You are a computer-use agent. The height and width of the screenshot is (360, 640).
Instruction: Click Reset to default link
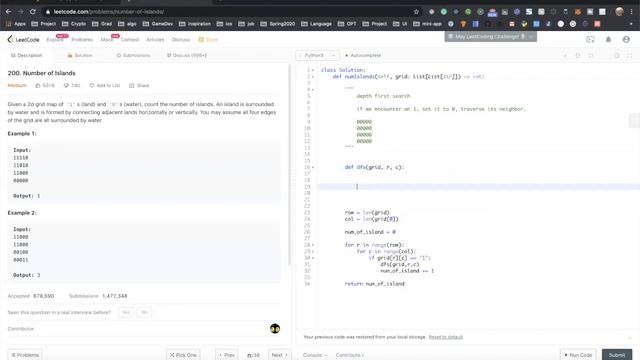(446, 337)
